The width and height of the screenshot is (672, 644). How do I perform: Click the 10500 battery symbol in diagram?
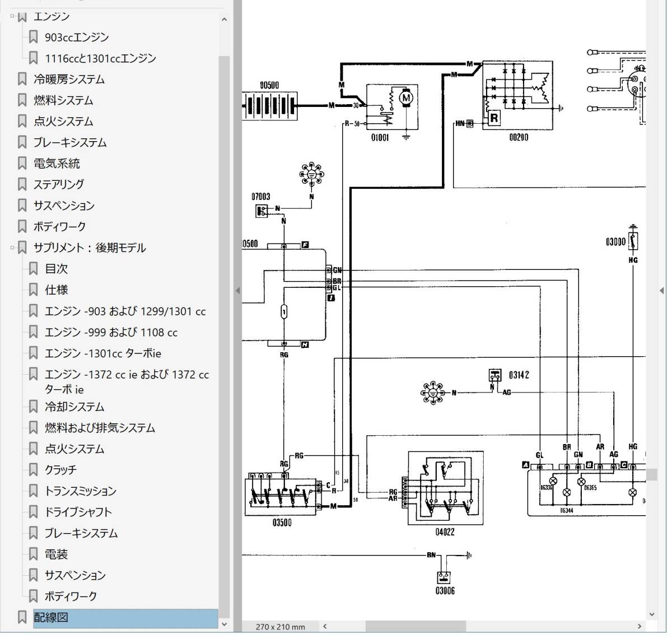270,105
